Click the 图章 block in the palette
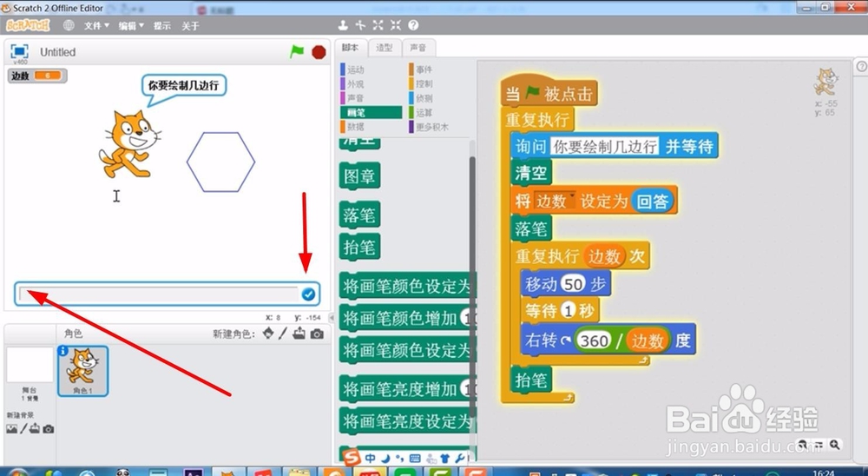Screen dimensions: 868x476 point(360,177)
